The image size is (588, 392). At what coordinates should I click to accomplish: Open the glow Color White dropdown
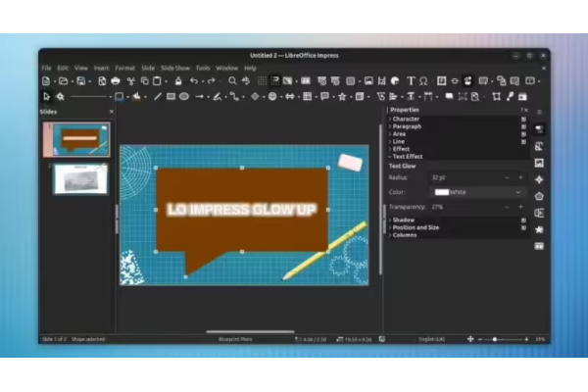478,192
